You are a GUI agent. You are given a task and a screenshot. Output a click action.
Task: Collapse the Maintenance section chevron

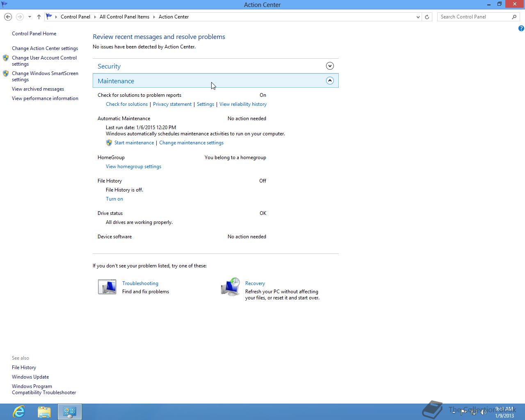click(330, 81)
